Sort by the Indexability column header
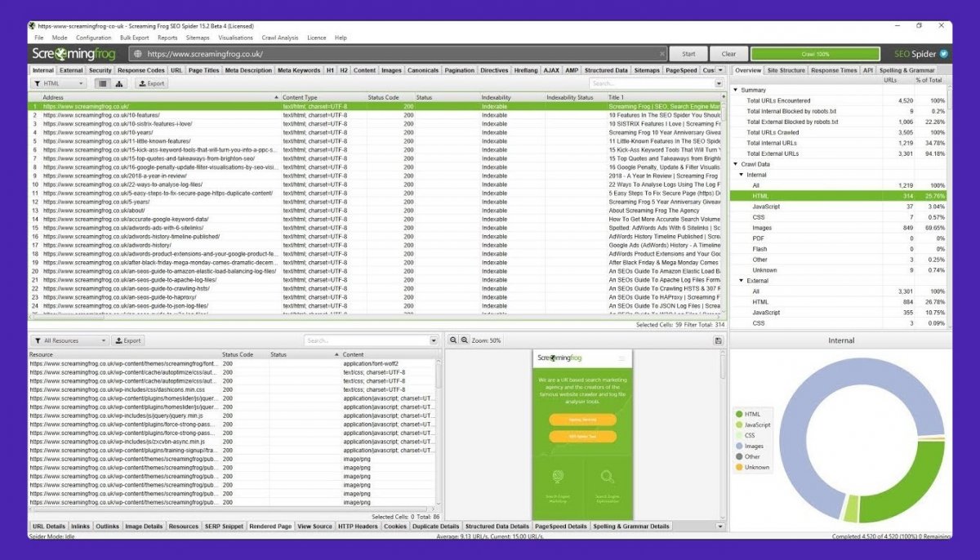Screen dimensions: 980x560 [510, 97]
